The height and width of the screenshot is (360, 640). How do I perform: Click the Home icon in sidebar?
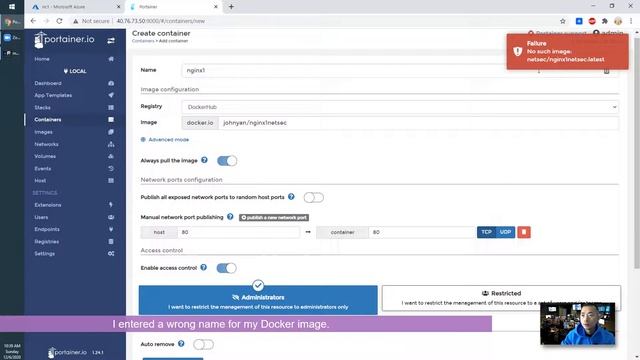[111, 59]
